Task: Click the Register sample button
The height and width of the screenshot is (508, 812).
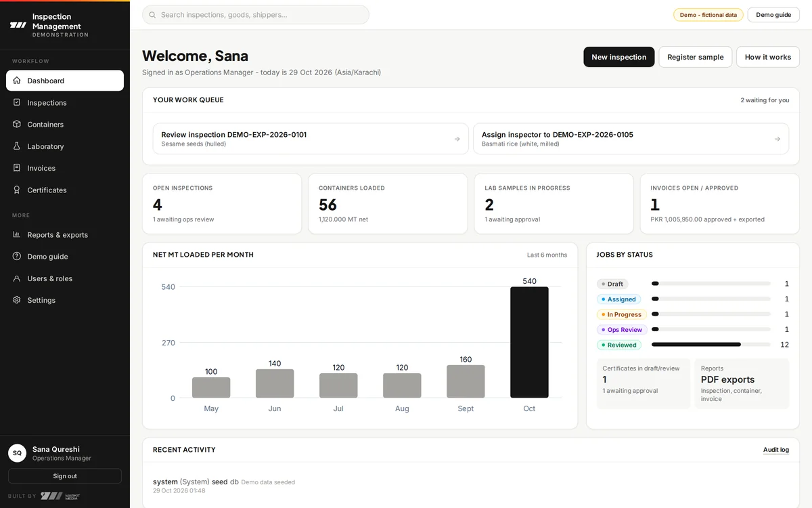Action: coord(695,57)
